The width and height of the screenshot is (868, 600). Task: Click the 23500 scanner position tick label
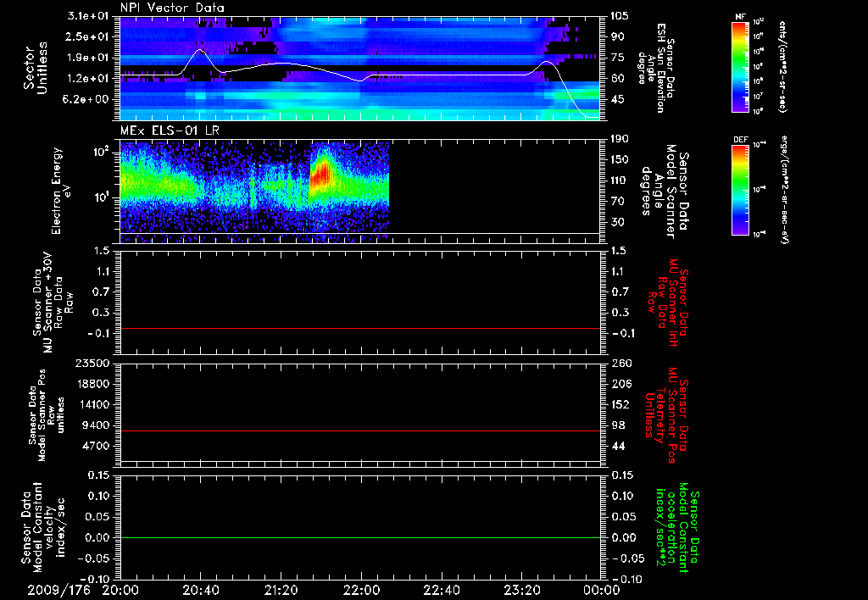93,364
